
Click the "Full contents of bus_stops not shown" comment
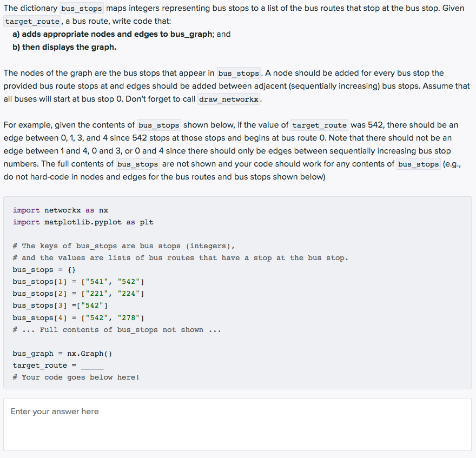point(117,330)
